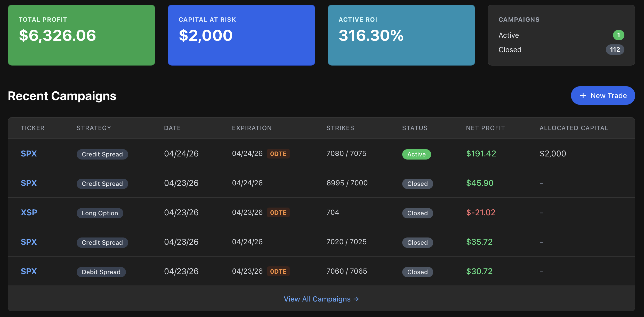Click the Strategy column header
This screenshot has width=644, height=317.
click(x=94, y=128)
